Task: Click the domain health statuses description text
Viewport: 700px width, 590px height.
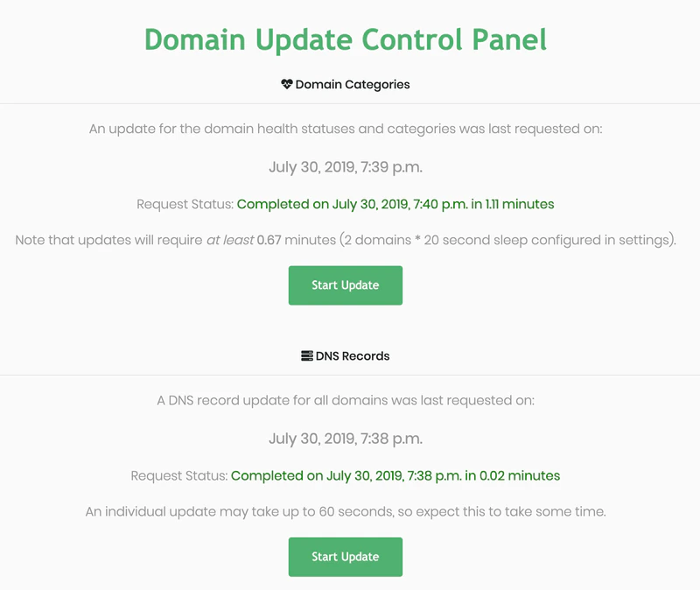Action: click(346, 129)
